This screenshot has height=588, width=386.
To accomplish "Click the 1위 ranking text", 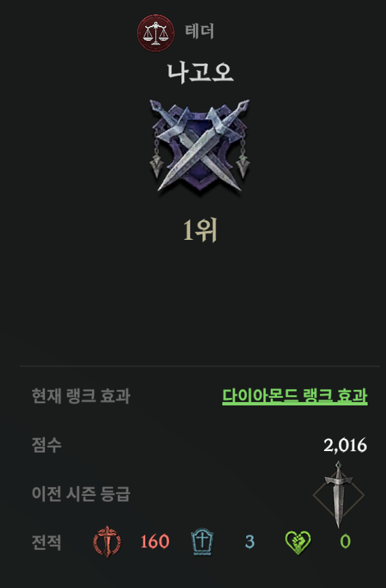I will tap(200, 230).
